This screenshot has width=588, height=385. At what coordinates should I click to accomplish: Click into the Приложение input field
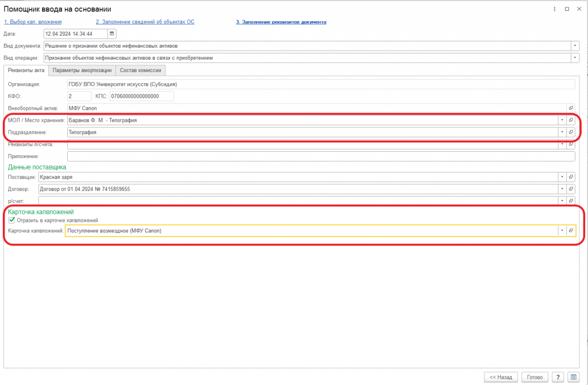click(x=321, y=156)
